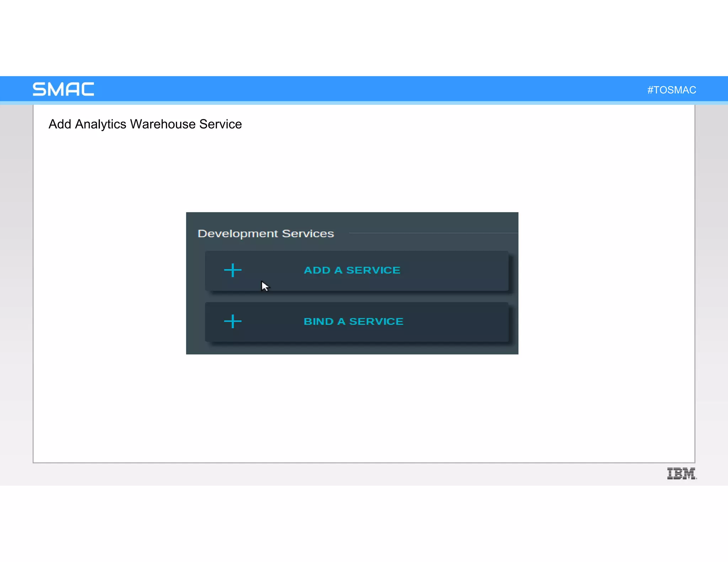Click the Add Analytics Warehouse Service title
The width and height of the screenshot is (728, 562).
145,124
